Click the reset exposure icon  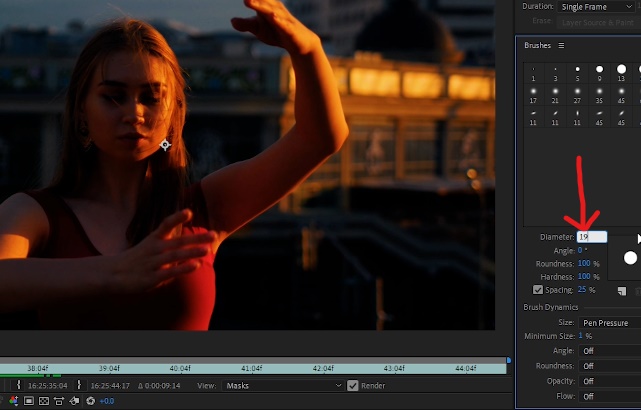coord(90,401)
